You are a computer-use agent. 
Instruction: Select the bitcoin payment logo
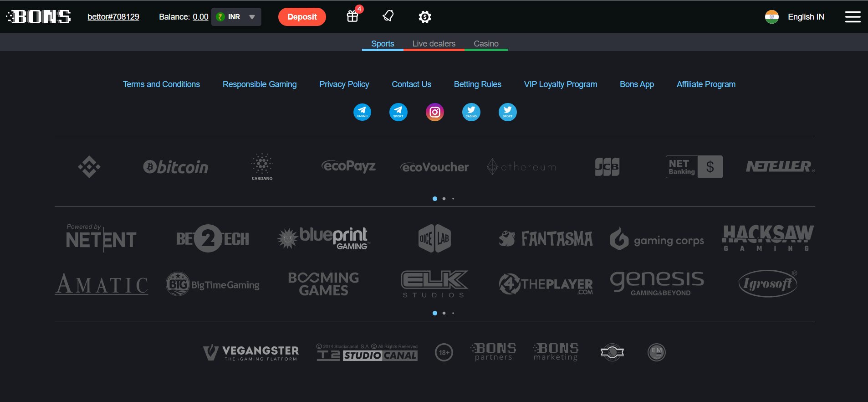176,167
